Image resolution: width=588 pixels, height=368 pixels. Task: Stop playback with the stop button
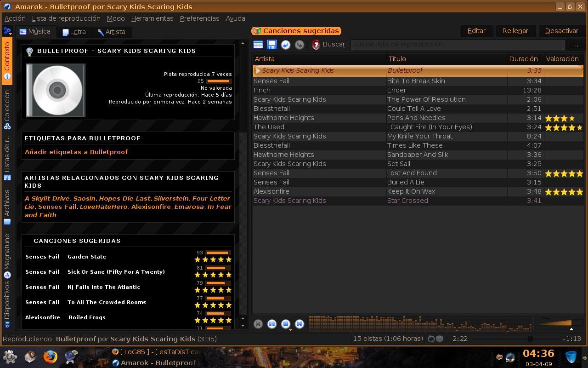286,324
